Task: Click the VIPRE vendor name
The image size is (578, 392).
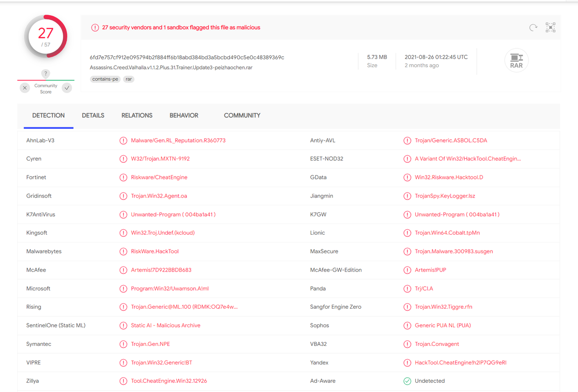Action: pyautogui.click(x=33, y=363)
